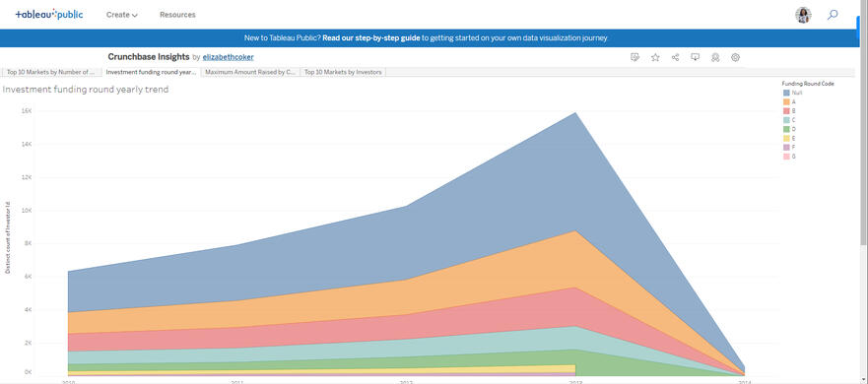Visit elizabethcoker's author profile
Viewport: 868px width, 384px height.
point(228,57)
